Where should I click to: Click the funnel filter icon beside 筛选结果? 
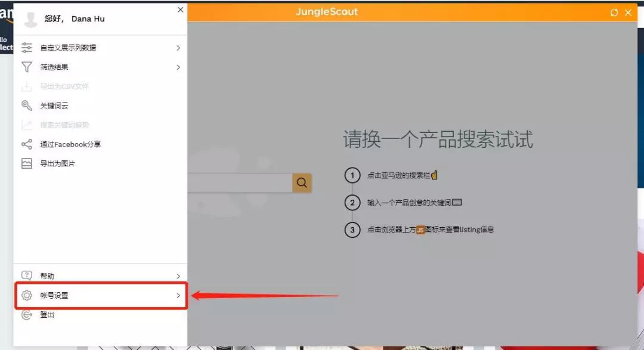pos(27,67)
